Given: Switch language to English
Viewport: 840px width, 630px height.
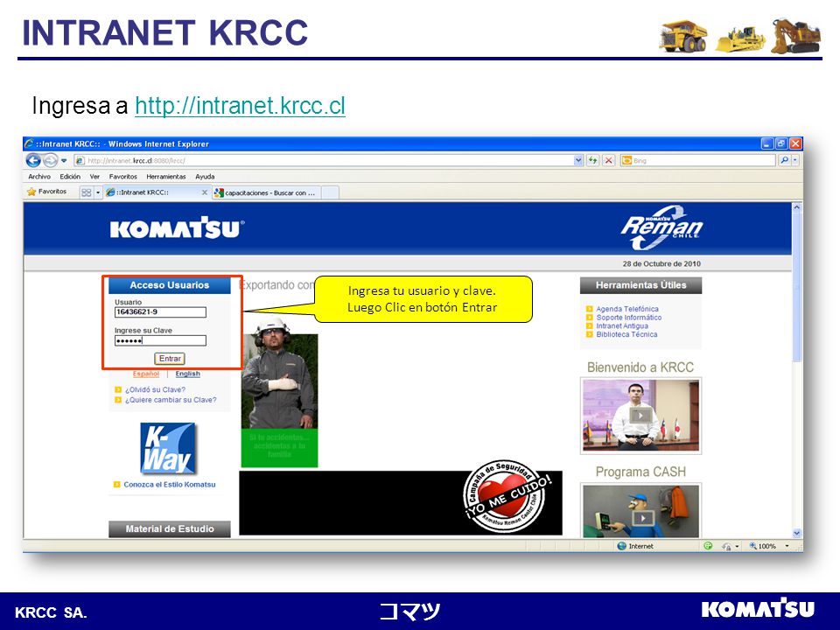Looking at the screenshot, I should 187,374.
